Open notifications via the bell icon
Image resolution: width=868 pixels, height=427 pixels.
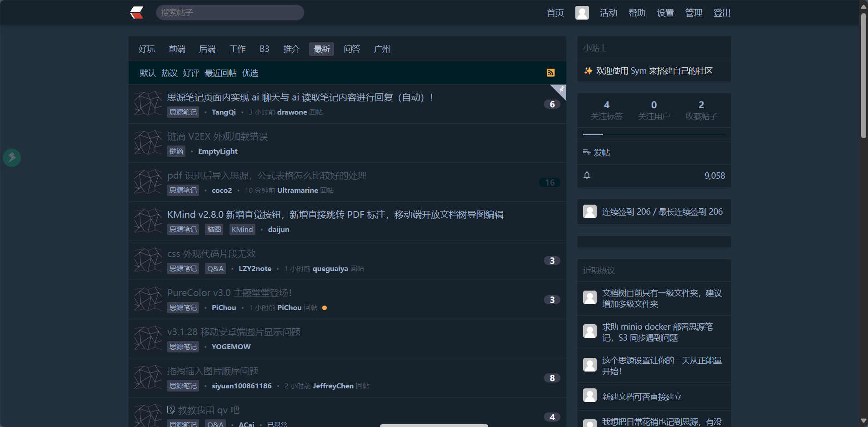pos(587,176)
